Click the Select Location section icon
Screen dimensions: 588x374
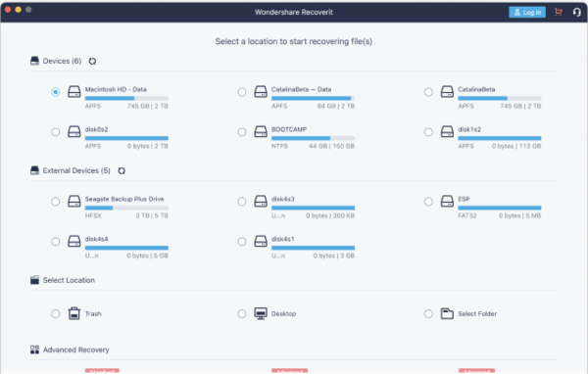tap(34, 280)
